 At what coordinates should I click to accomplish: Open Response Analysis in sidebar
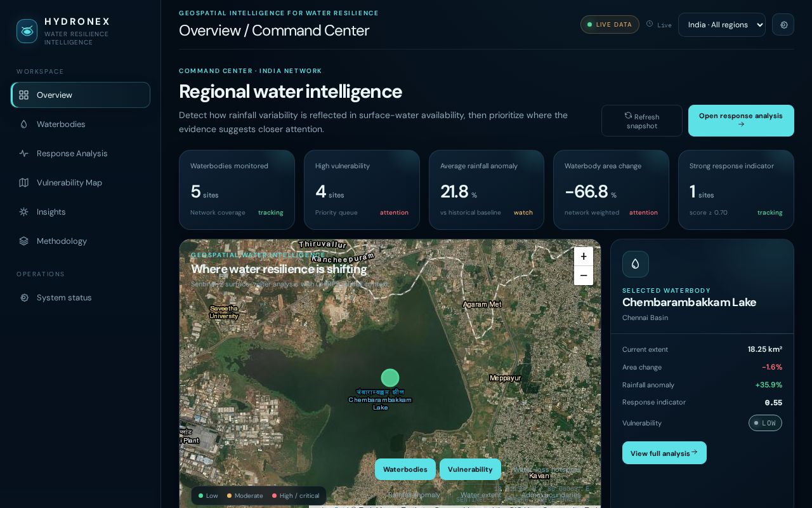click(x=81, y=154)
